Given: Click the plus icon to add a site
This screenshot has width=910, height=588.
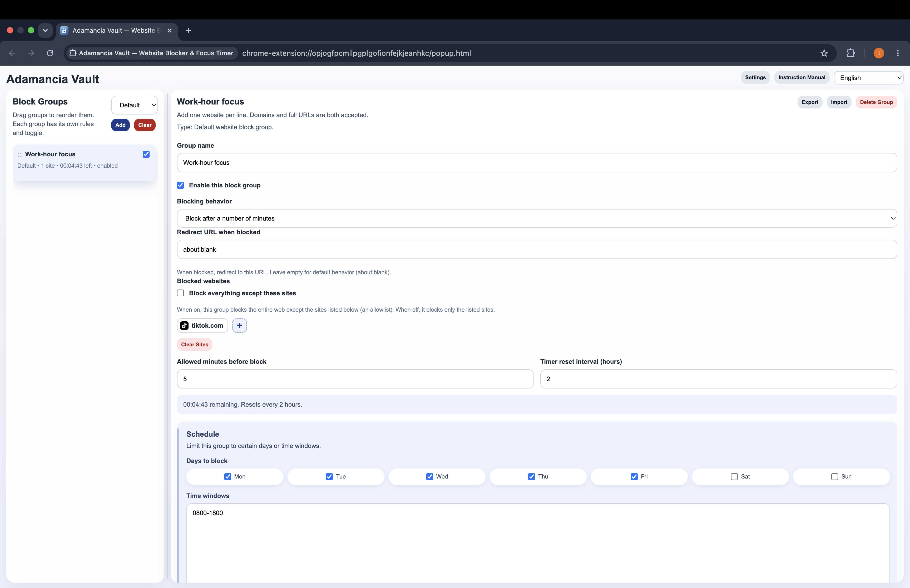Looking at the screenshot, I should [x=239, y=325].
